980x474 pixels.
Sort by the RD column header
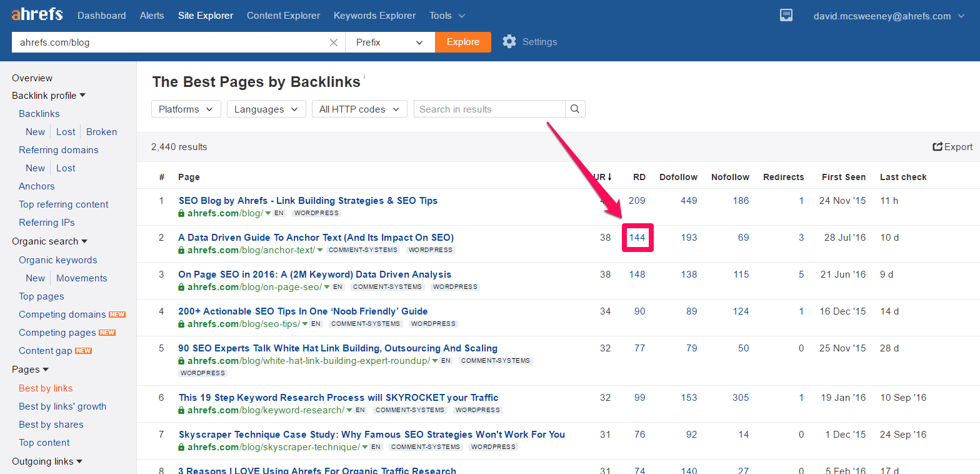(639, 177)
